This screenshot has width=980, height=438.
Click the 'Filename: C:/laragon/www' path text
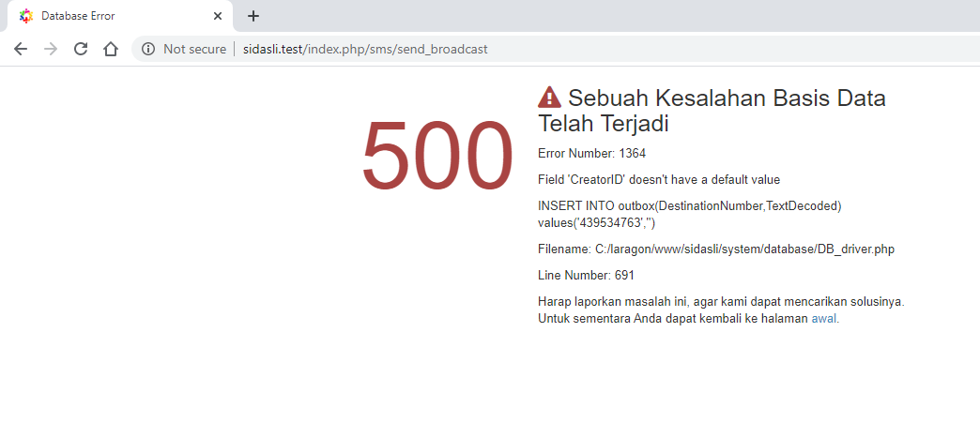716,249
